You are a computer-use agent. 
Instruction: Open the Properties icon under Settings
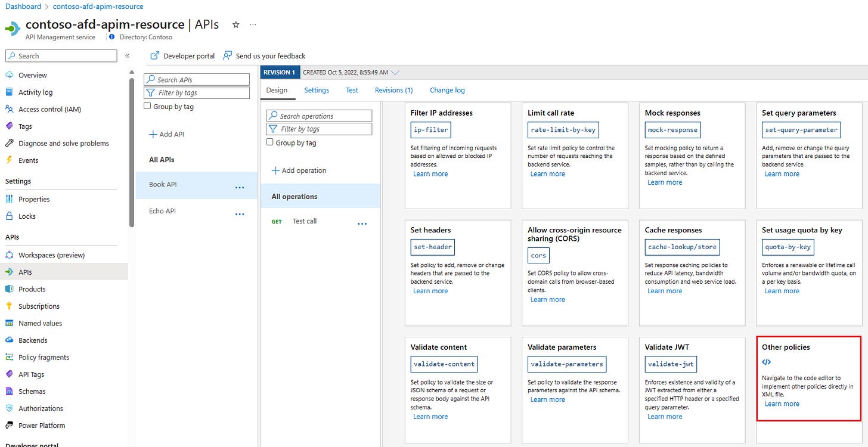9,199
